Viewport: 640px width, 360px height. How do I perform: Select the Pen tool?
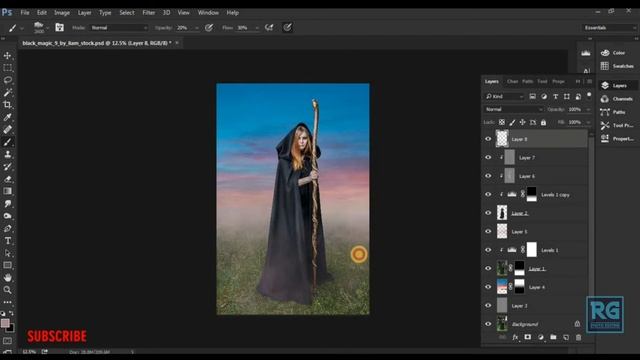(x=7, y=228)
